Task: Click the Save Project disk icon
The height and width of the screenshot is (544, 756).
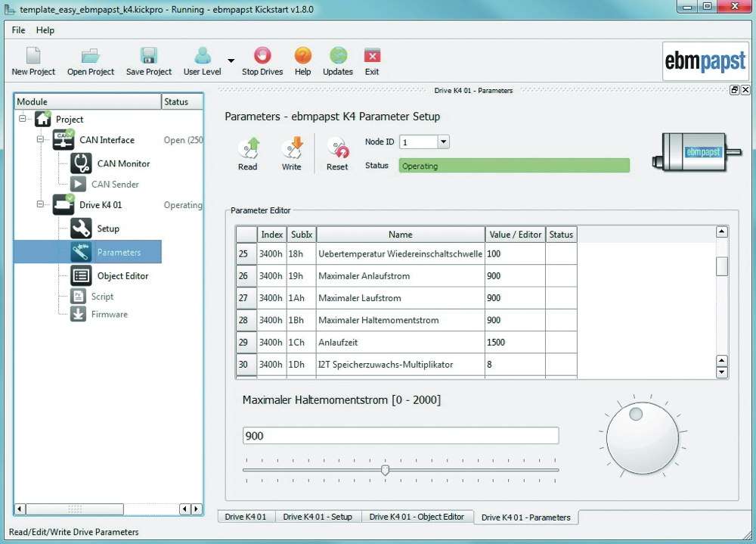Action: [148, 55]
